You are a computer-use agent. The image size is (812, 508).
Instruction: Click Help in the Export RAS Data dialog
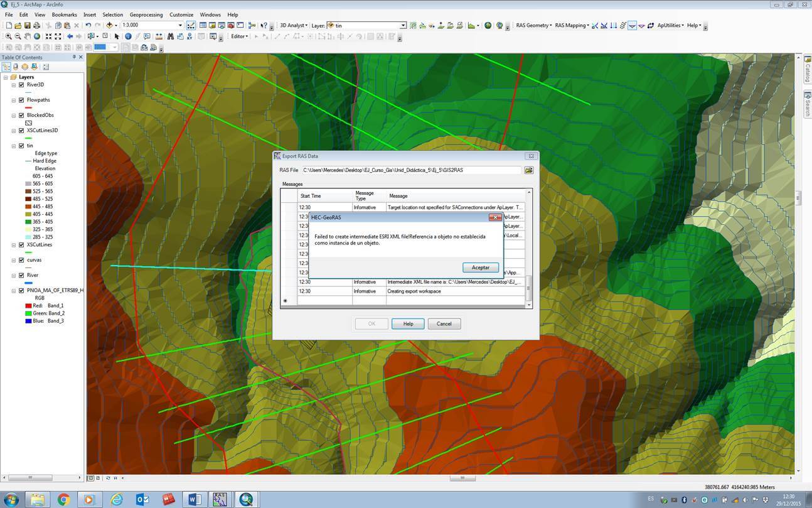(408, 324)
